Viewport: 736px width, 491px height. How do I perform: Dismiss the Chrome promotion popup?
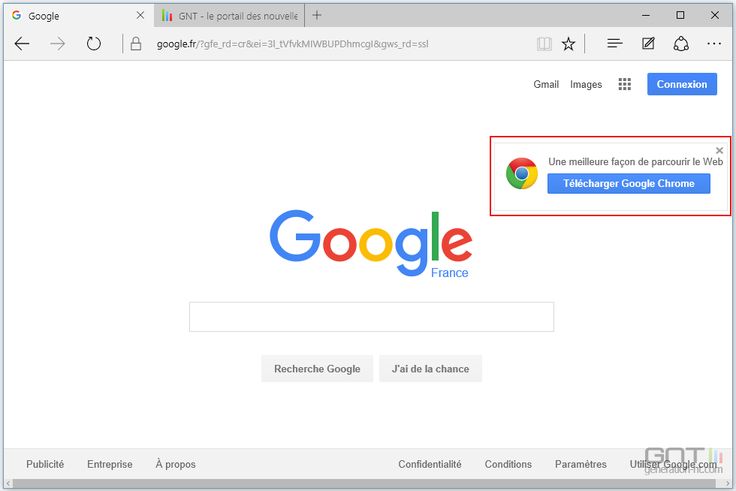click(719, 150)
